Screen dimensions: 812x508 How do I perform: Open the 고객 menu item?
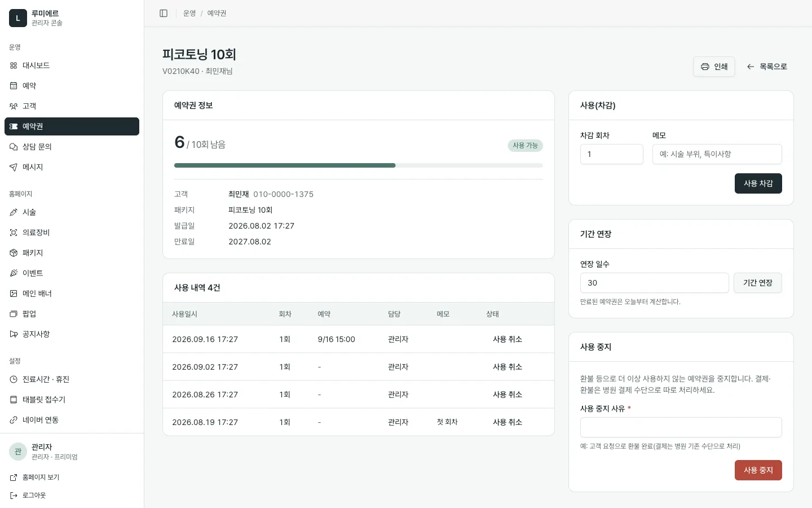coord(72,106)
